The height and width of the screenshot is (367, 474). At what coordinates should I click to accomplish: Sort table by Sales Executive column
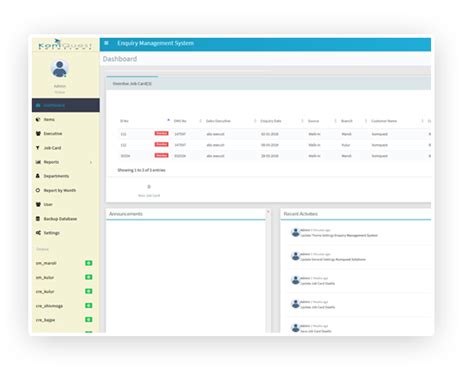(x=231, y=121)
